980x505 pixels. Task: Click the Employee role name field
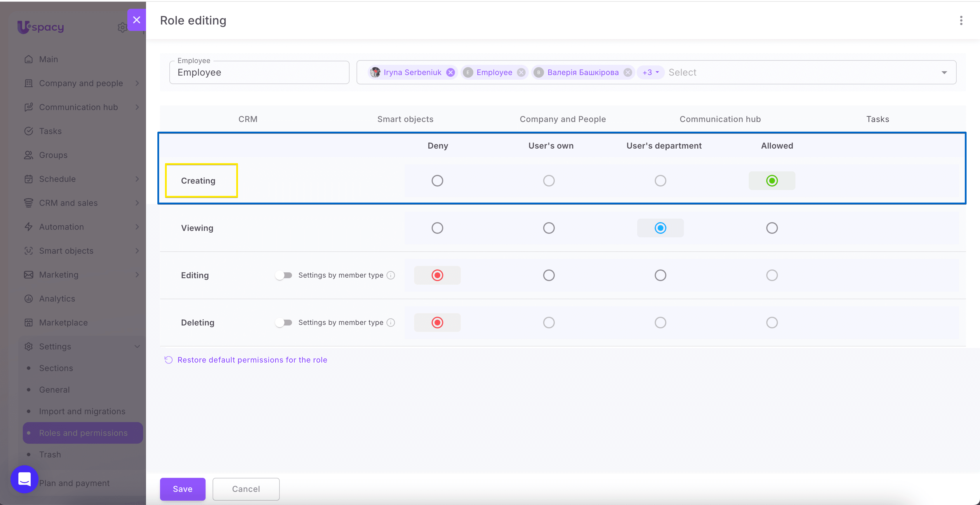point(259,72)
